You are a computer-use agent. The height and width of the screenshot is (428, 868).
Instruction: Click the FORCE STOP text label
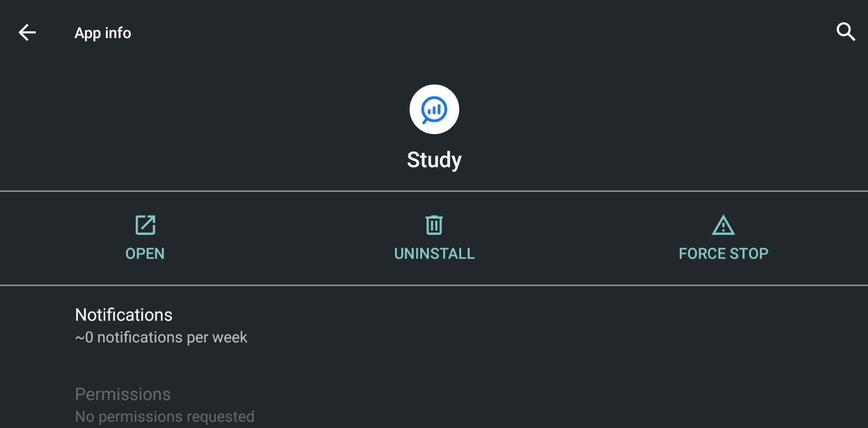point(723,253)
